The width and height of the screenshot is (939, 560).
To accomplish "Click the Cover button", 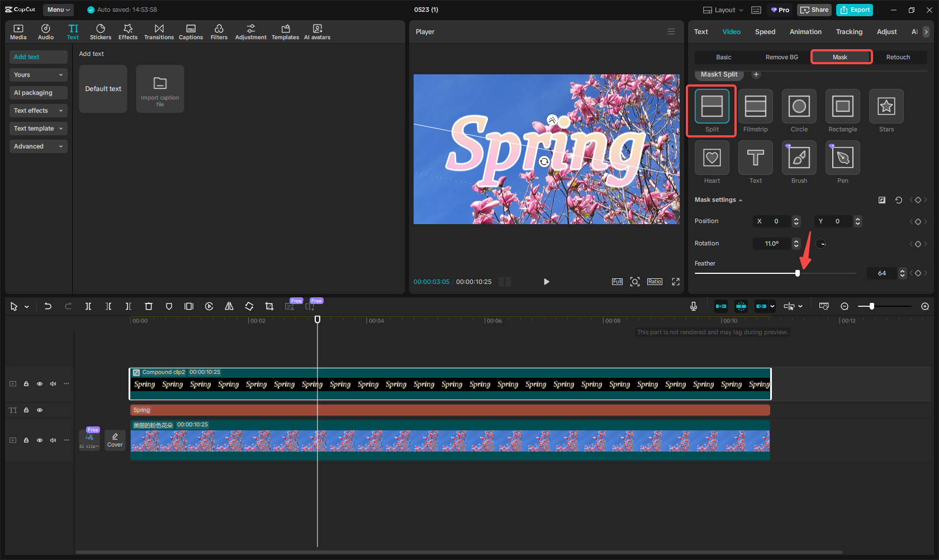I will click(115, 440).
